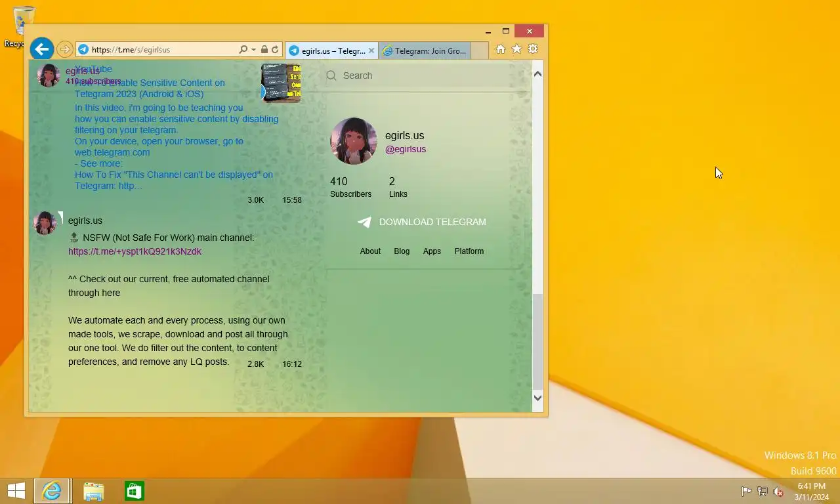Viewport: 840px width, 504px height.
Task: Click the network status tray icon
Action: coord(762,492)
